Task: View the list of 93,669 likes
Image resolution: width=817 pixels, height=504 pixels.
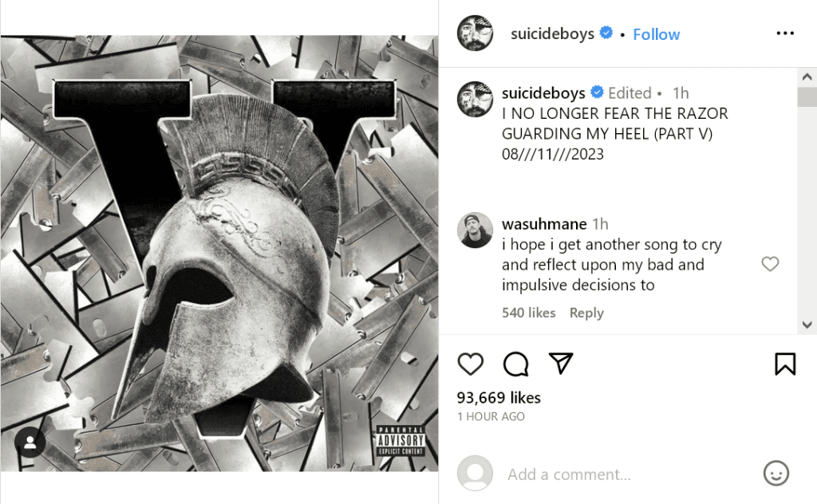Action: [499, 397]
